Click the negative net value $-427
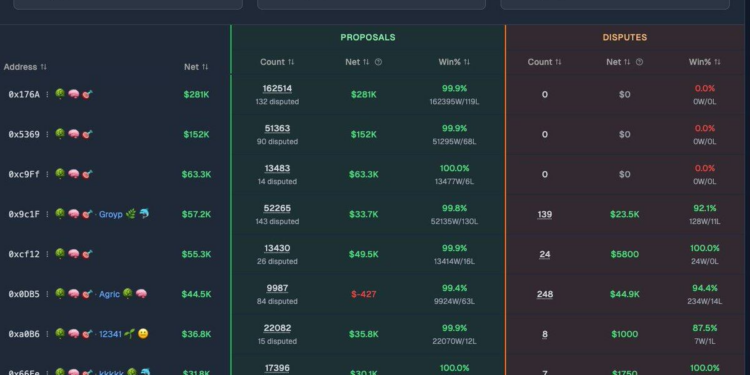 (364, 294)
